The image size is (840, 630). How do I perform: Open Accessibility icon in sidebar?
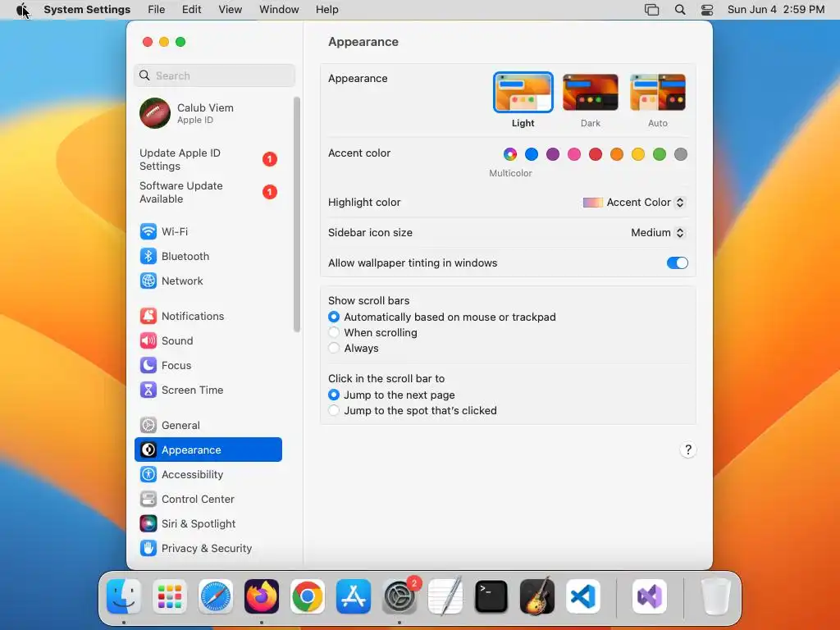click(x=148, y=475)
